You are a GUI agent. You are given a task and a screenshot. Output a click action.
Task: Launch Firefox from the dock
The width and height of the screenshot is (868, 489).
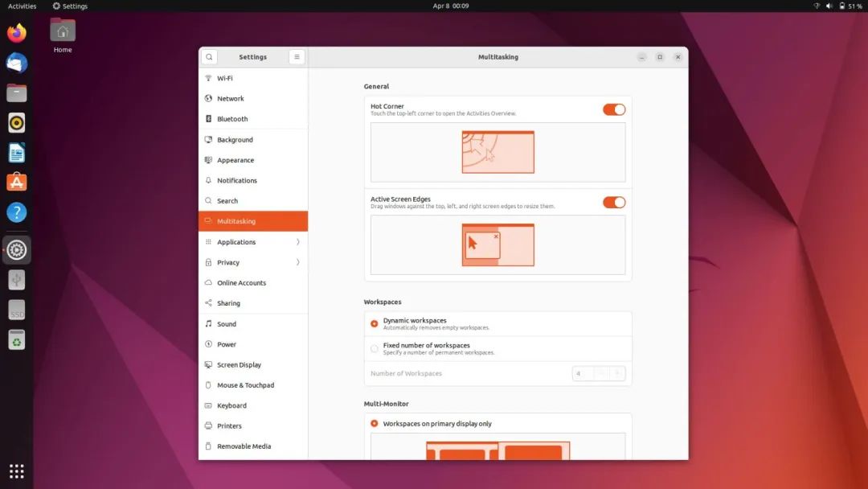17,33
